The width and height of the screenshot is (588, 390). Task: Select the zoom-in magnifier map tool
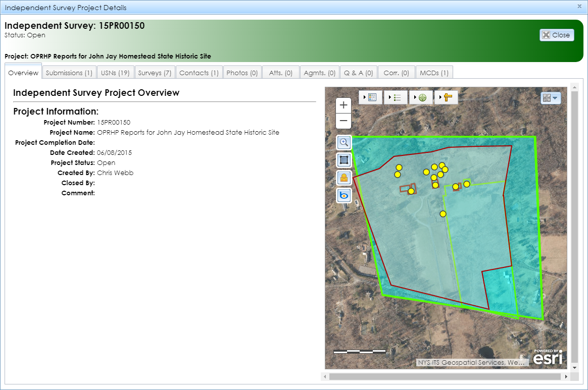344,142
